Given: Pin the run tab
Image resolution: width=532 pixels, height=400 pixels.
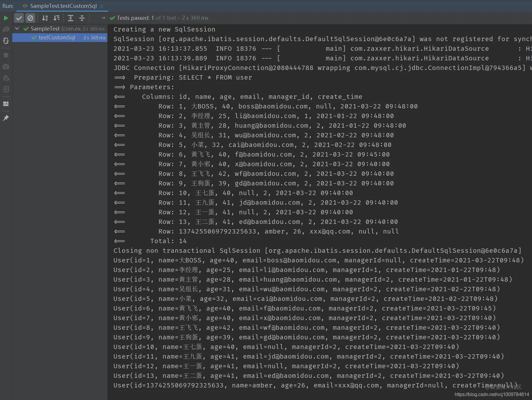Looking at the screenshot, I should tap(6, 118).
